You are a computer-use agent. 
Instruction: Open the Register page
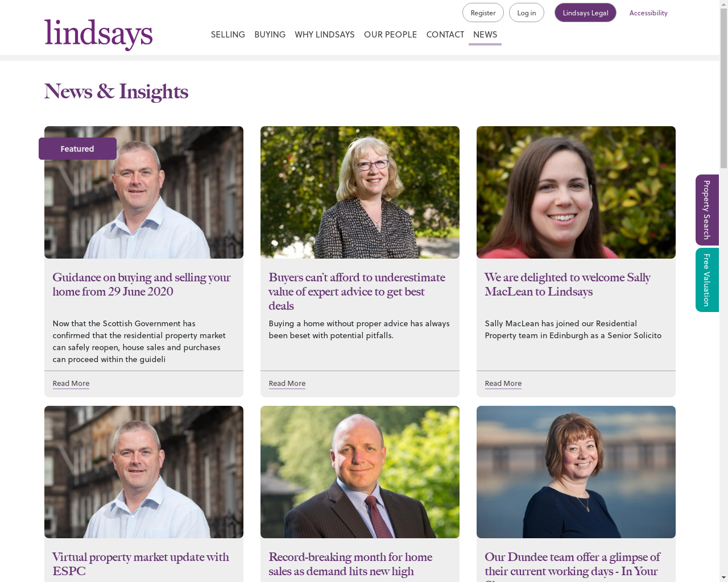pyautogui.click(x=483, y=13)
